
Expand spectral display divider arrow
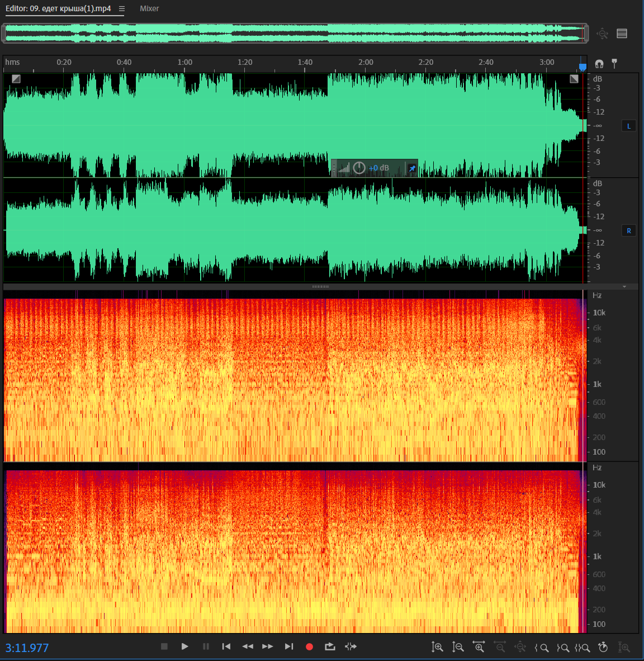pyautogui.click(x=624, y=286)
